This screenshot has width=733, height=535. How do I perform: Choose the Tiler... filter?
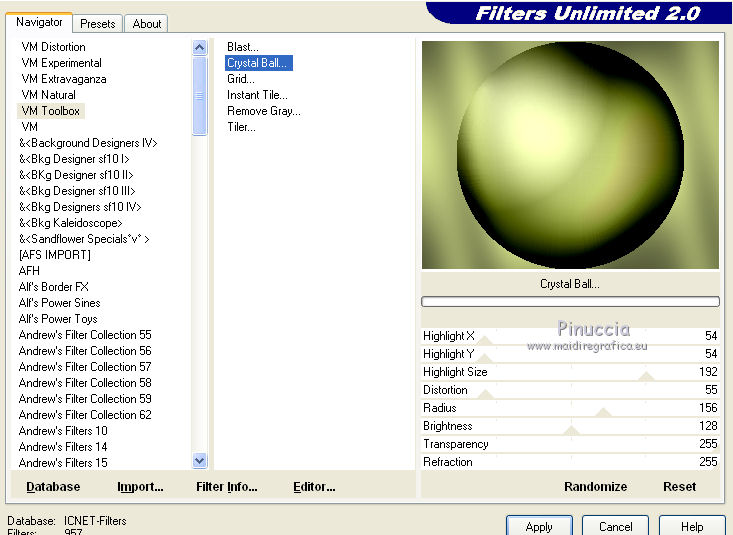[241, 127]
